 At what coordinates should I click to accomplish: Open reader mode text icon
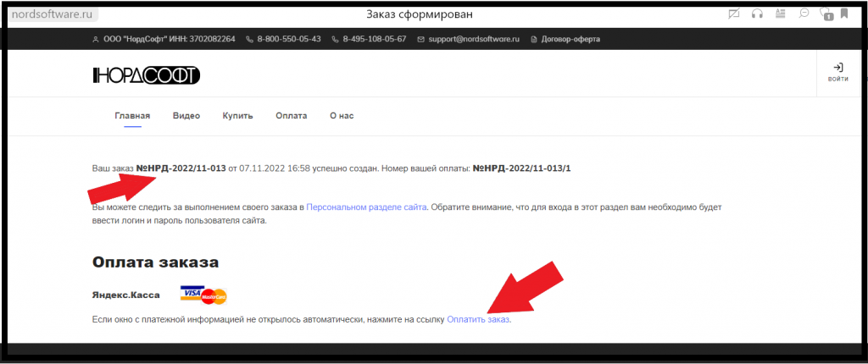(x=781, y=14)
